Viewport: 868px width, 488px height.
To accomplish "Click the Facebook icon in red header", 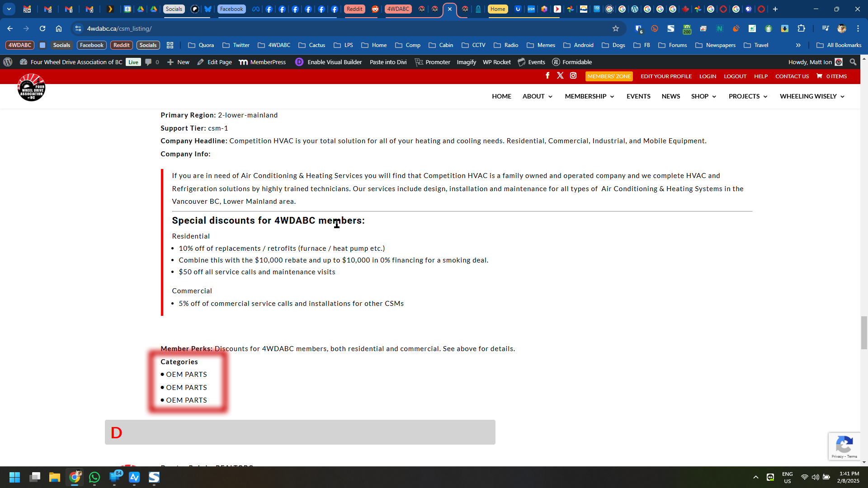I will coord(547,75).
